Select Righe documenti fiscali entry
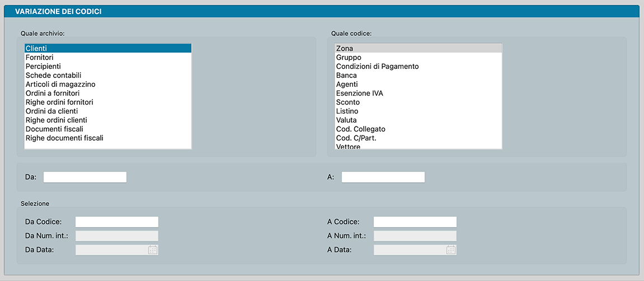Screen dimensions: 644x281 [x=64, y=138]
